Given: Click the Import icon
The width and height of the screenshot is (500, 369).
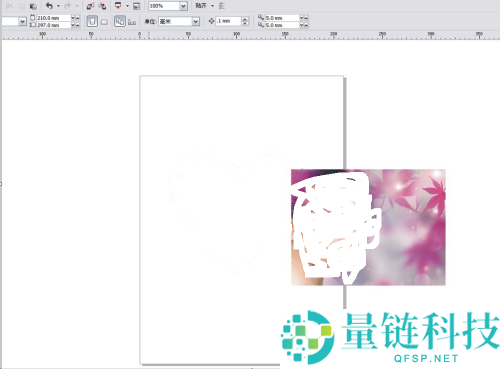Looking at the screenshot, I should pyautogui.click(x=90, y=6).
